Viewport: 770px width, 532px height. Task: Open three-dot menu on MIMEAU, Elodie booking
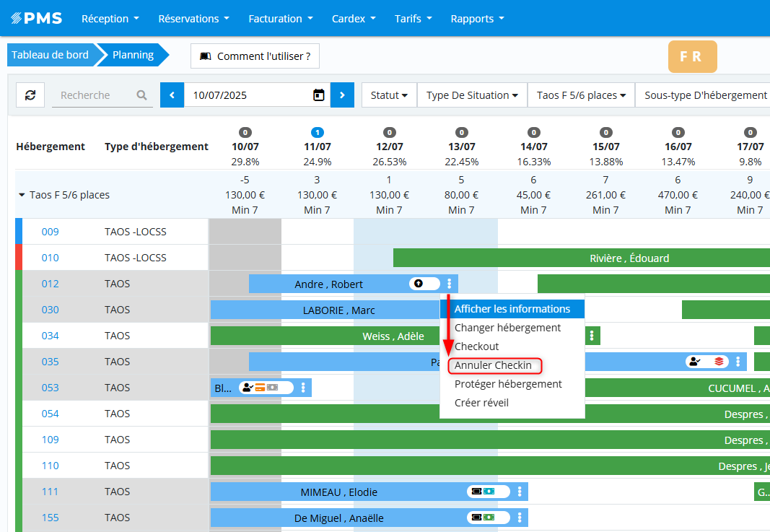(x=520, y=492)
